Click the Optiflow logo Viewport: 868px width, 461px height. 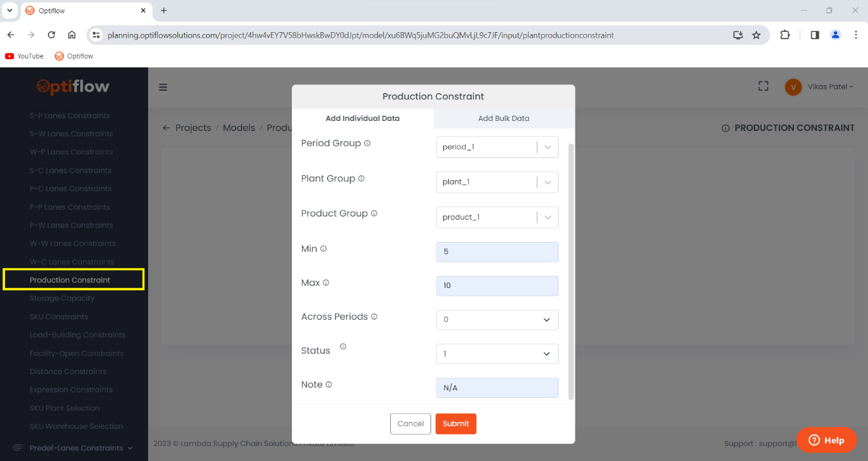[x=73, y=87]
